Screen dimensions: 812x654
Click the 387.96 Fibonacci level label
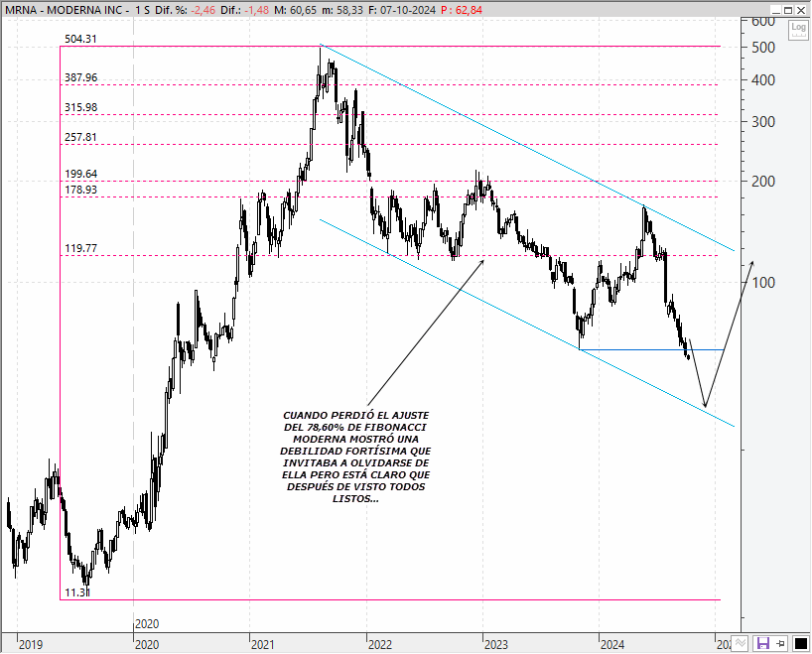coord(80,77)
